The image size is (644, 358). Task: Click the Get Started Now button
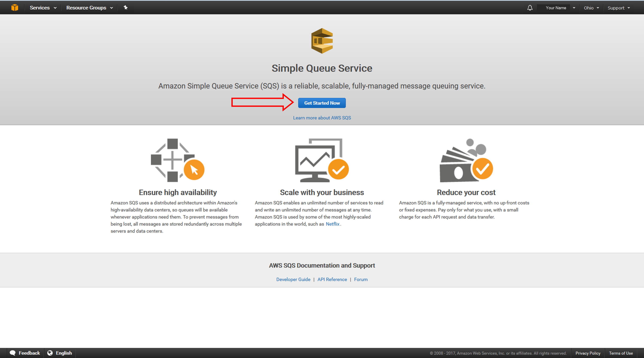point(322,103)
